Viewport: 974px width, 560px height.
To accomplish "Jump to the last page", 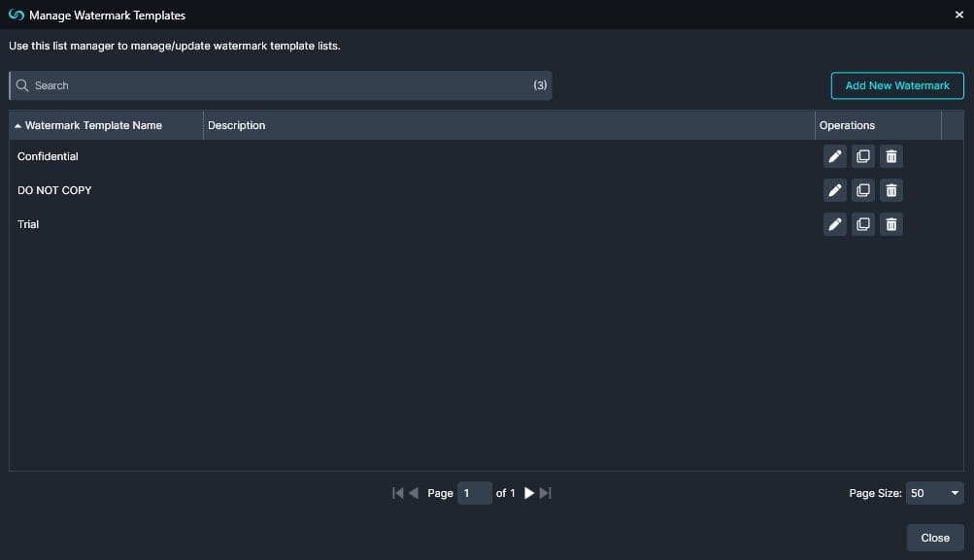I will 545,493.
